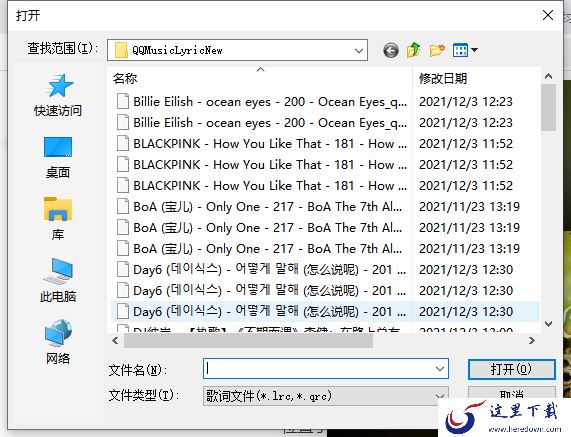Click the vertical scrollbar thumb

point(548,107)
